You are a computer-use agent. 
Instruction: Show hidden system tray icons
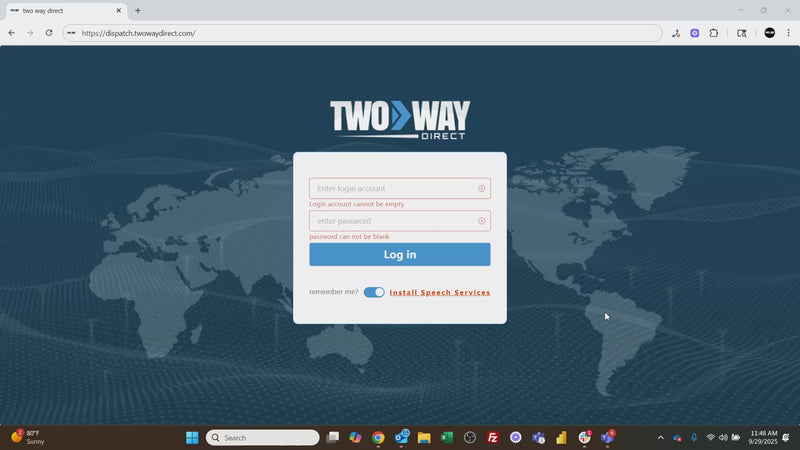(x=660, y=437)
